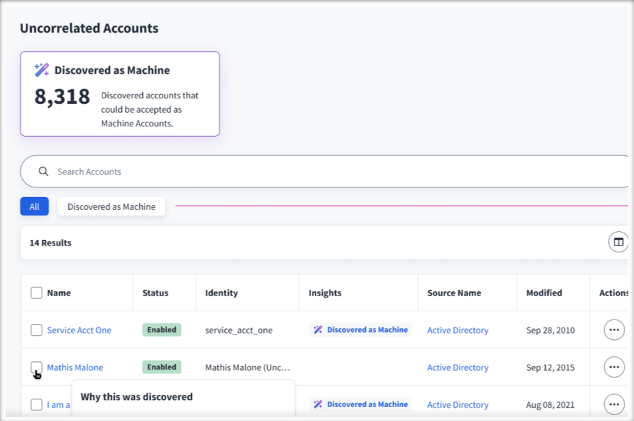The height and width of the screenshot is (421, 634).
Task: Select the All filter tab
Action: pos(34,207)
